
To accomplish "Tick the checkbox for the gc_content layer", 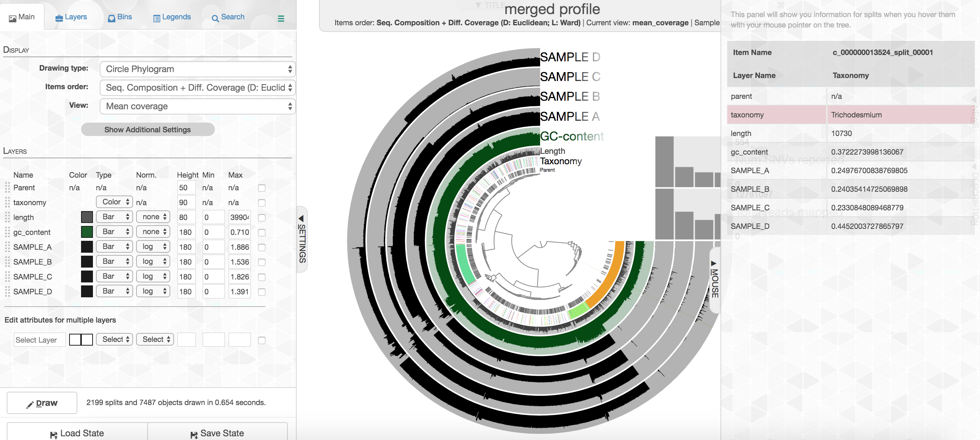I will [x=262, y=232].
